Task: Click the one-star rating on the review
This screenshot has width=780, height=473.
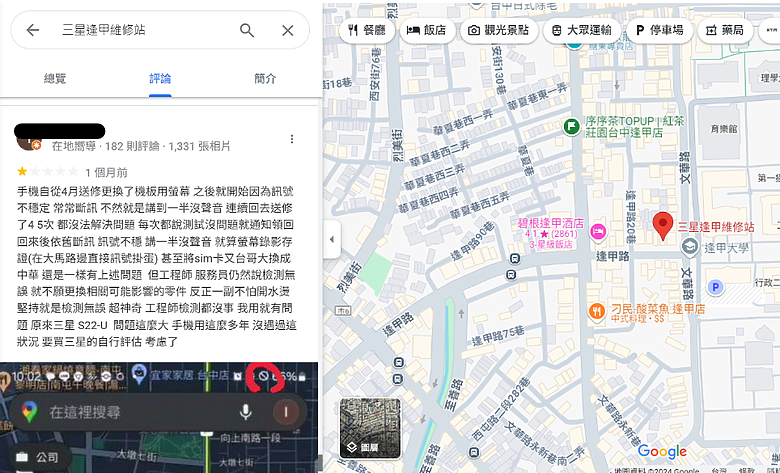Action: 47,172
